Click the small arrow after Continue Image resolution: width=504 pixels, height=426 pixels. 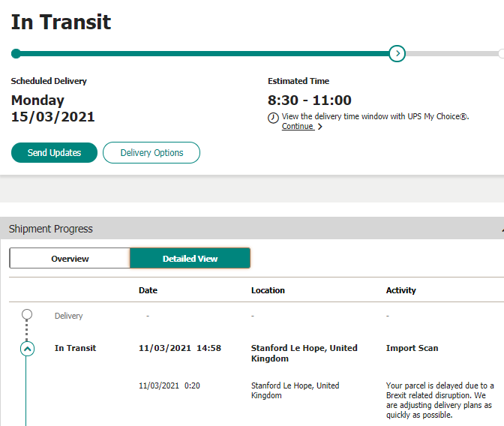[320, 127]
